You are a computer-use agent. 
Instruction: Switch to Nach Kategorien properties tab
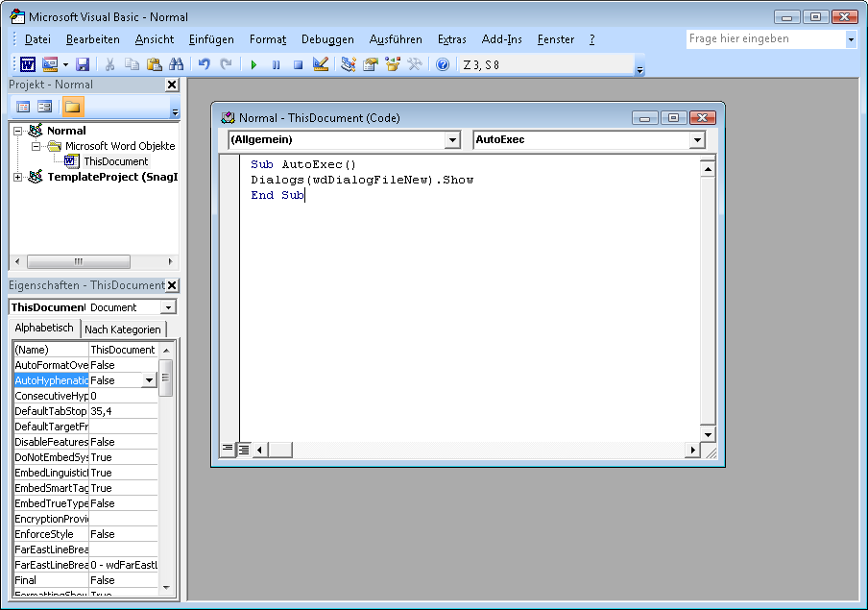(123, 329)
